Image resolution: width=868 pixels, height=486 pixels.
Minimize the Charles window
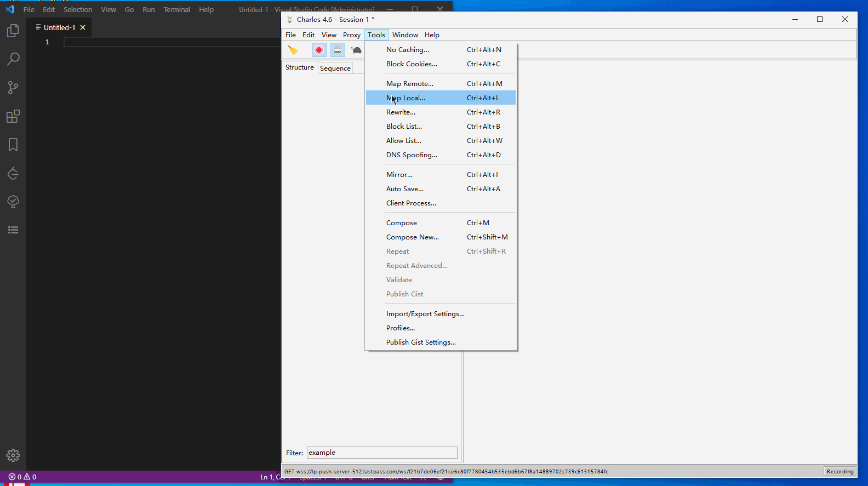795,19
